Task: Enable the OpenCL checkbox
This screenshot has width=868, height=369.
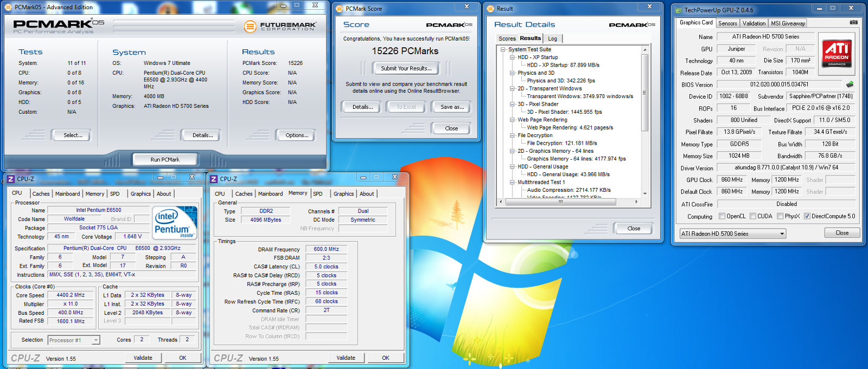Action: point(722,216)
